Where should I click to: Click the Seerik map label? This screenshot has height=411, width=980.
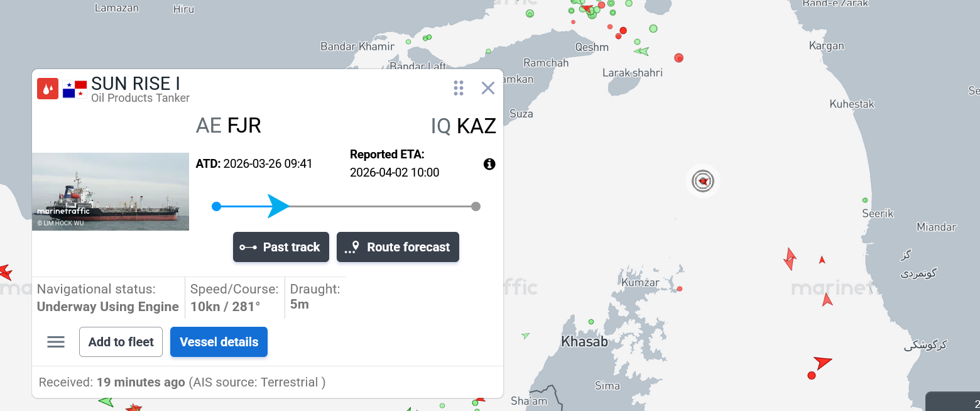(x=878, y=214)
